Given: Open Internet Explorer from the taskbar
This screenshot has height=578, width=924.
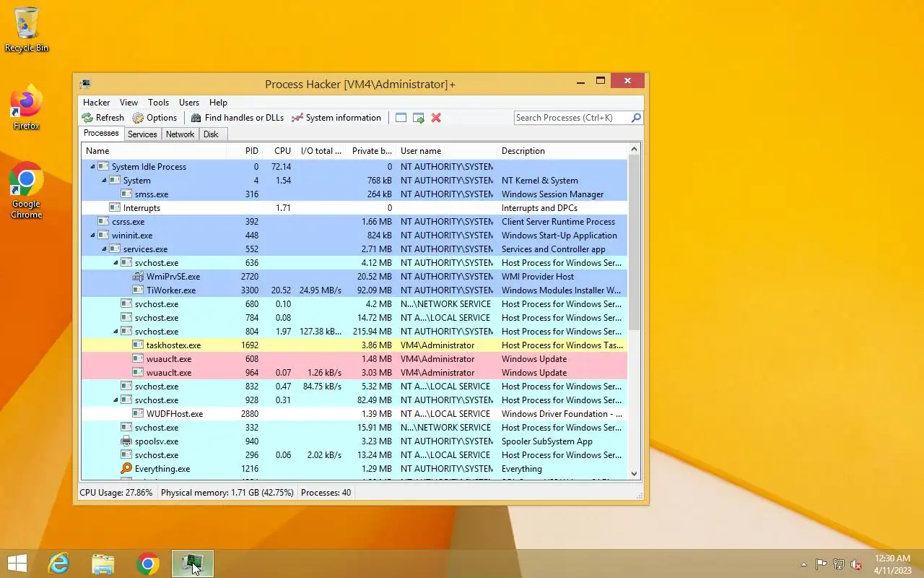Looking at the screenshot, I should coord(58,564).
